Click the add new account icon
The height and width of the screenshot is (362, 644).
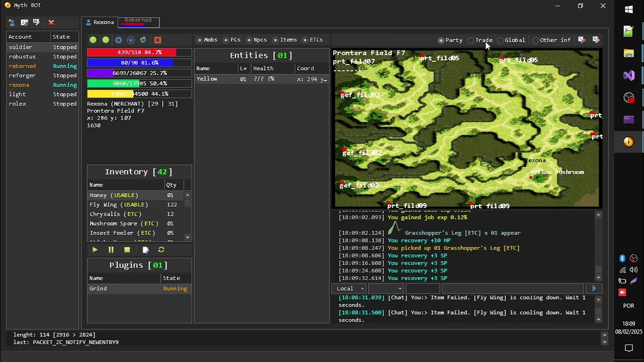click(x=12, y=22)
